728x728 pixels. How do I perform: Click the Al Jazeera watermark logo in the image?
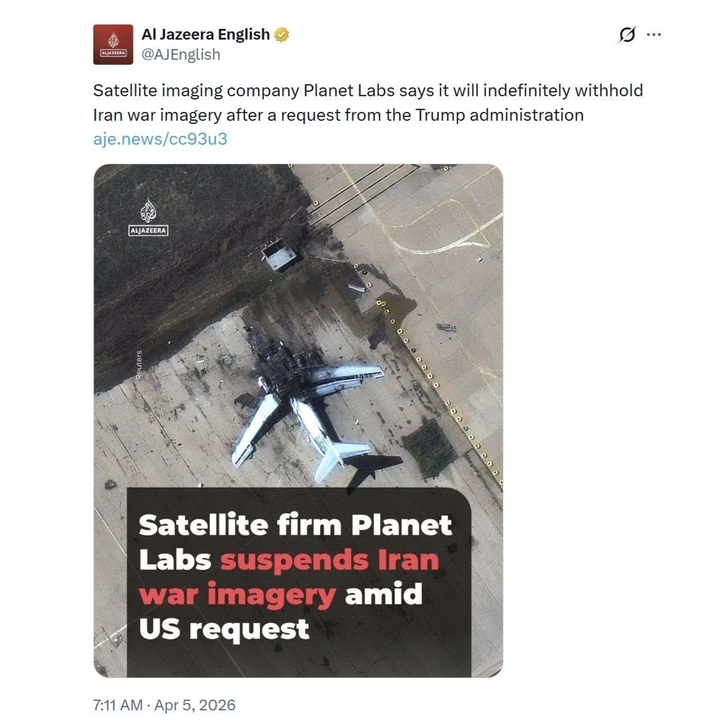(x=148, y=217)
